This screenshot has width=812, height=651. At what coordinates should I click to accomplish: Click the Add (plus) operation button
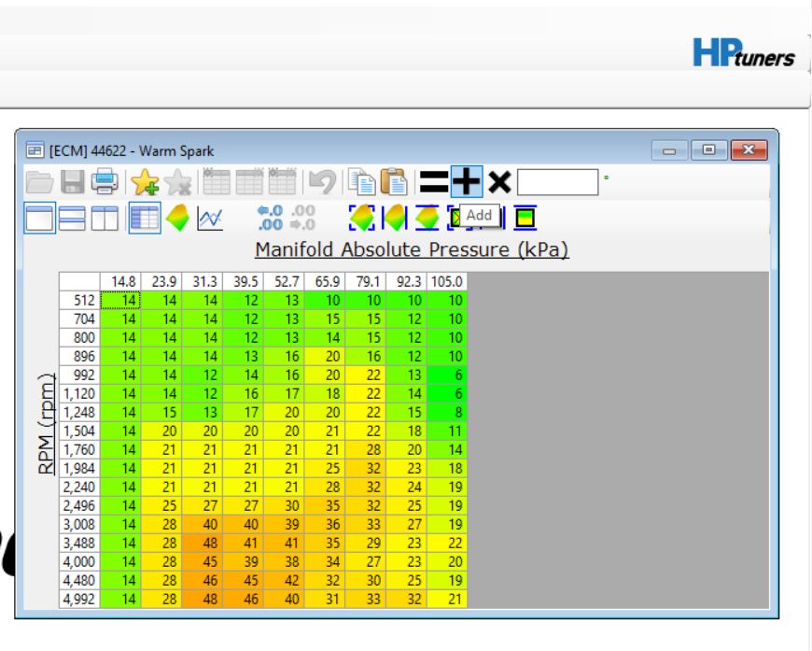tap(467, 181)
